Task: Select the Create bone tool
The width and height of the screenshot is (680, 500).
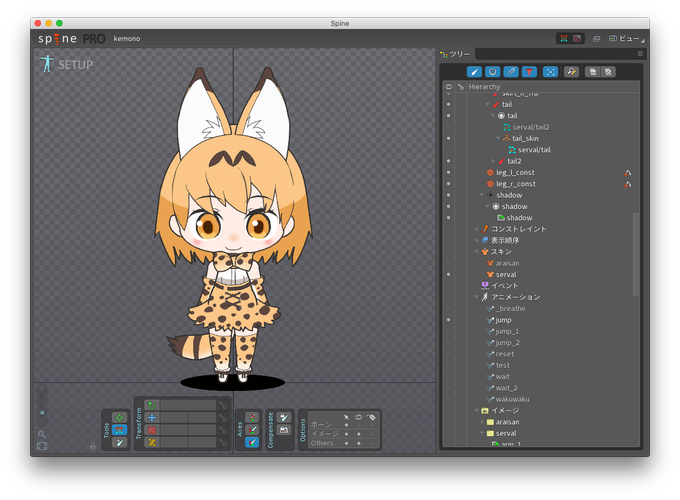Action: [x=119, y=442]
